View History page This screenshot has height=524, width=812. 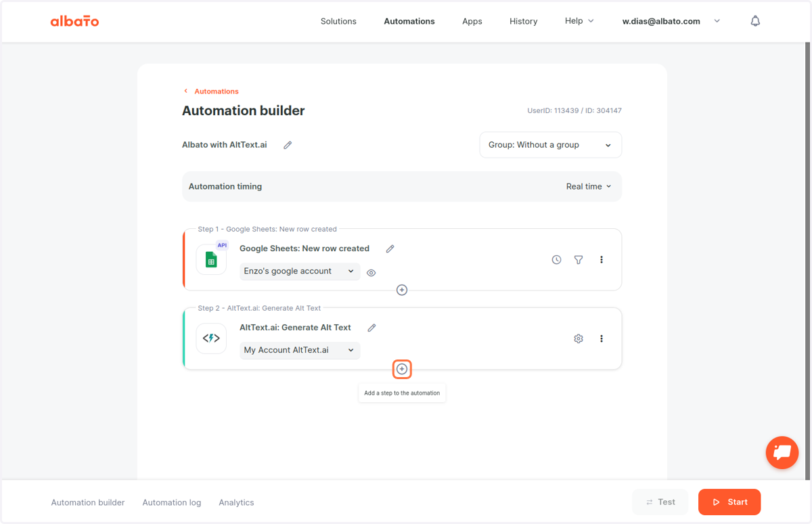pos(523,21)
